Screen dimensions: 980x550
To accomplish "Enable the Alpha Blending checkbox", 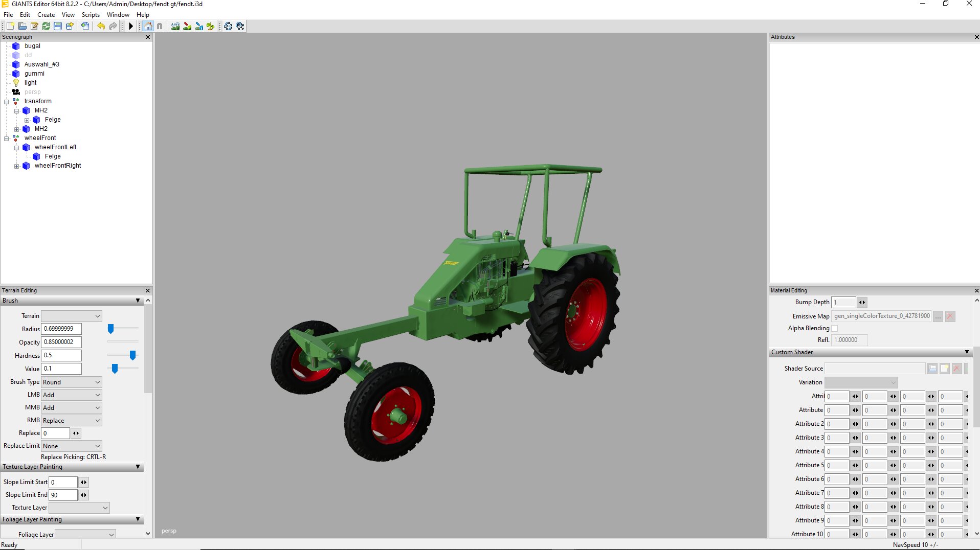I will 835,329.
